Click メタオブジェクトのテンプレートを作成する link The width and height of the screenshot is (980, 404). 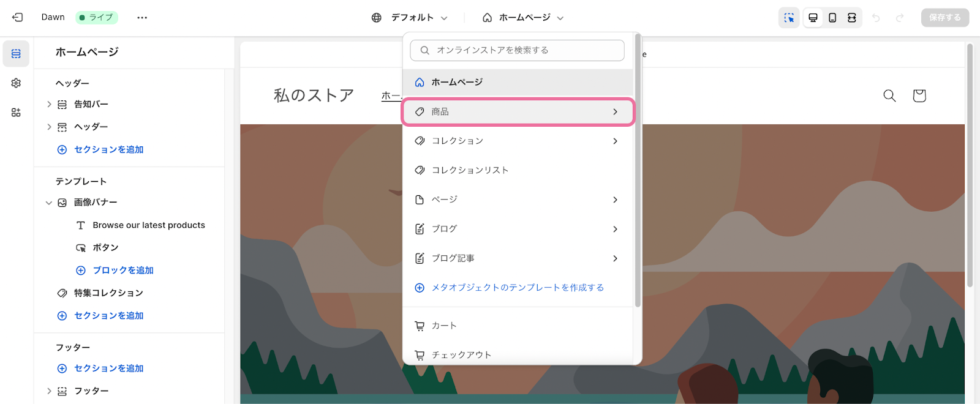pos(518,288)
